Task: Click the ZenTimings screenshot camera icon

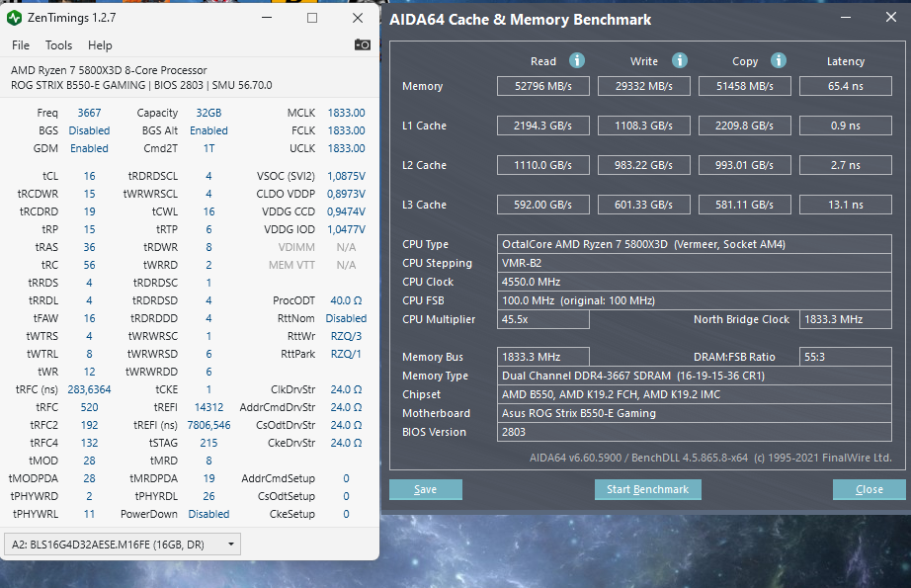Action: (362, 44)
